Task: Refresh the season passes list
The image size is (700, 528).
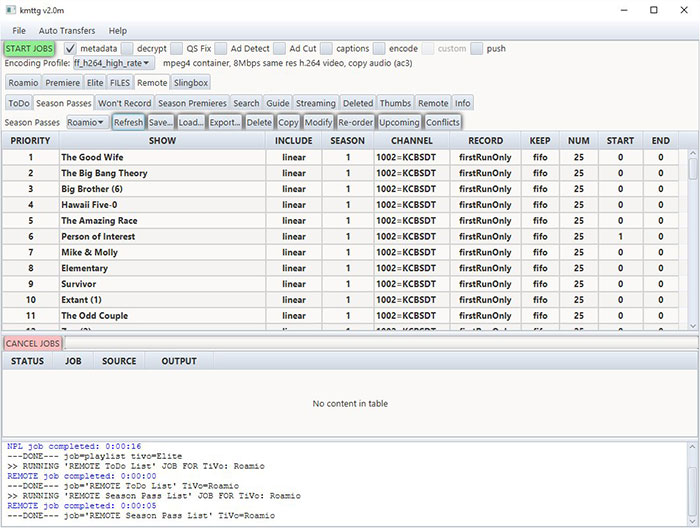Action: click(128, 122)
